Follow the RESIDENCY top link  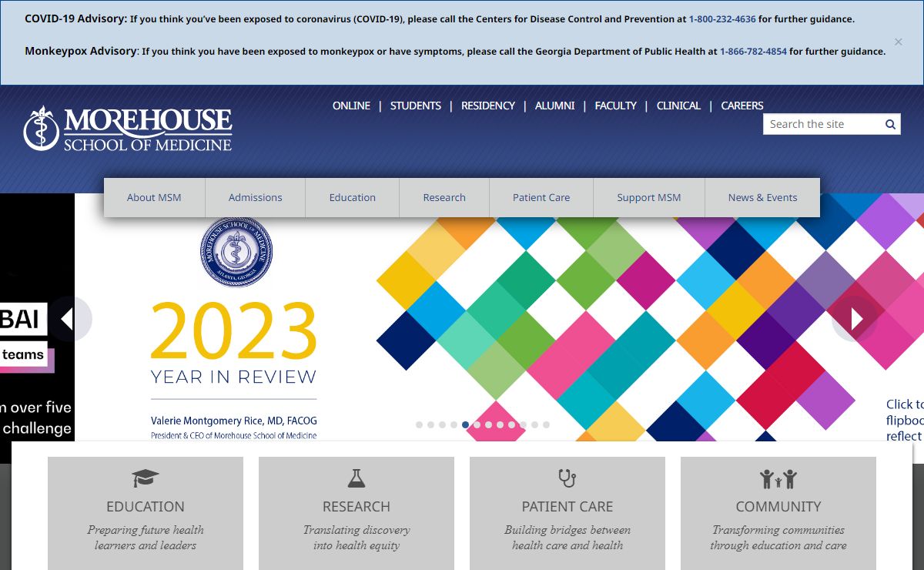point(488,106)
